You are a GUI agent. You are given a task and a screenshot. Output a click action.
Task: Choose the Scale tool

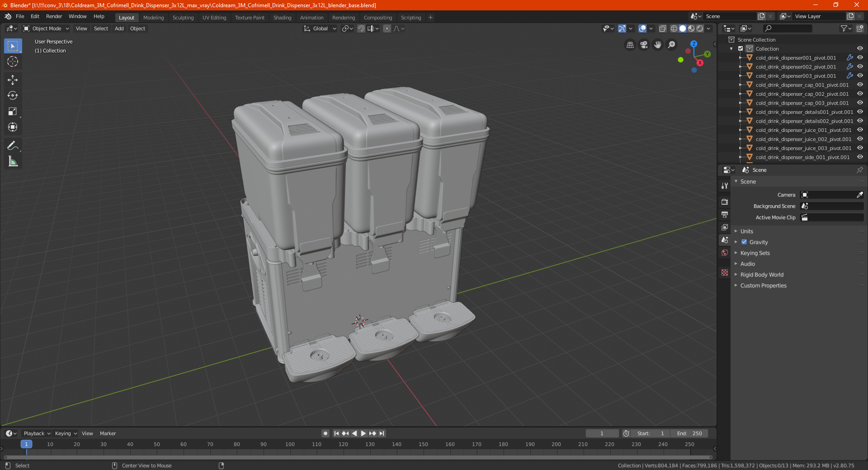[x=13, y=111]
